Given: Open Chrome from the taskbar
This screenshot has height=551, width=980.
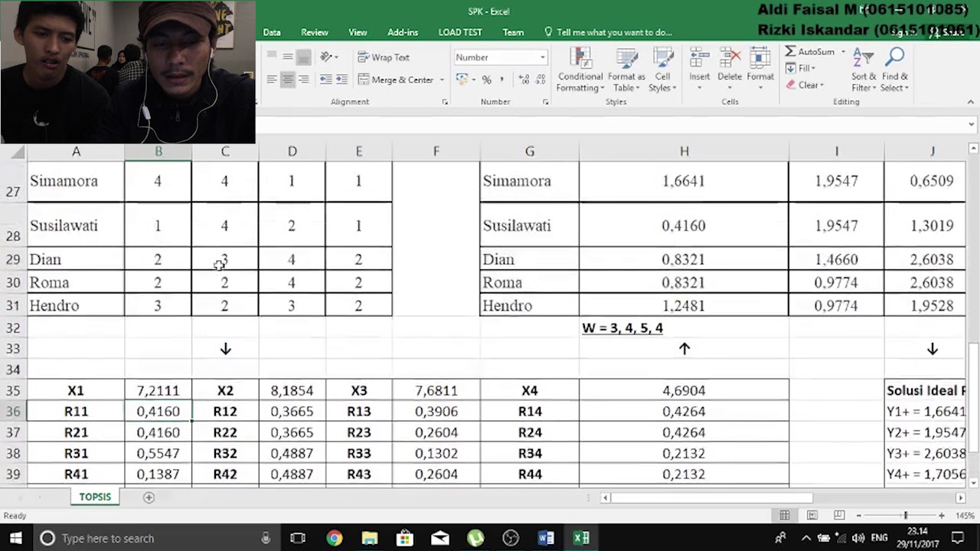Looking at the screenshot, I should [x=334, y=538].
